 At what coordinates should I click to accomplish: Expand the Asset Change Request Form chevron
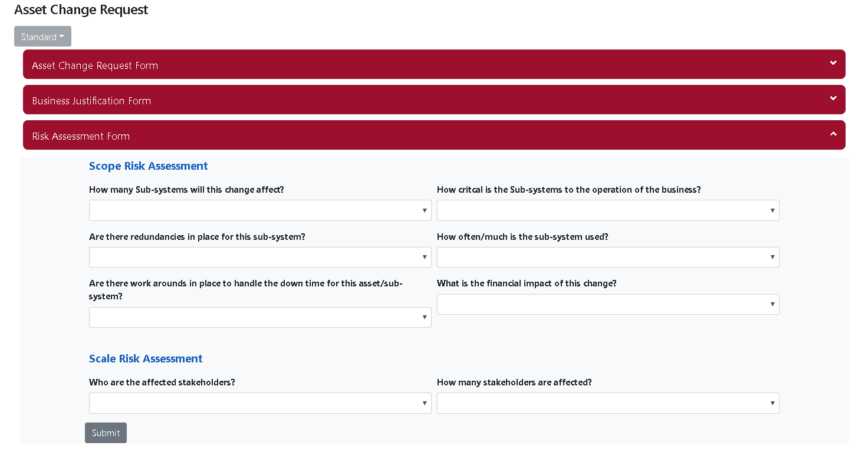(x=833, y=63)
